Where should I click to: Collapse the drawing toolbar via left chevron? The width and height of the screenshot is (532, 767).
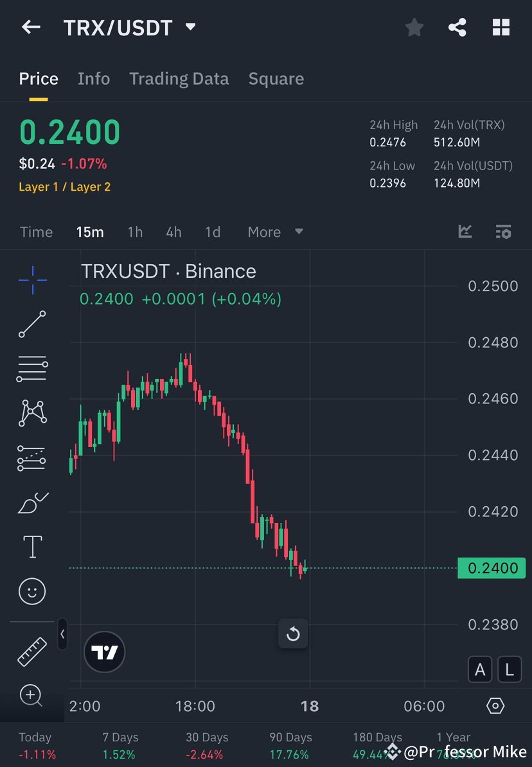tap(62, 635)
